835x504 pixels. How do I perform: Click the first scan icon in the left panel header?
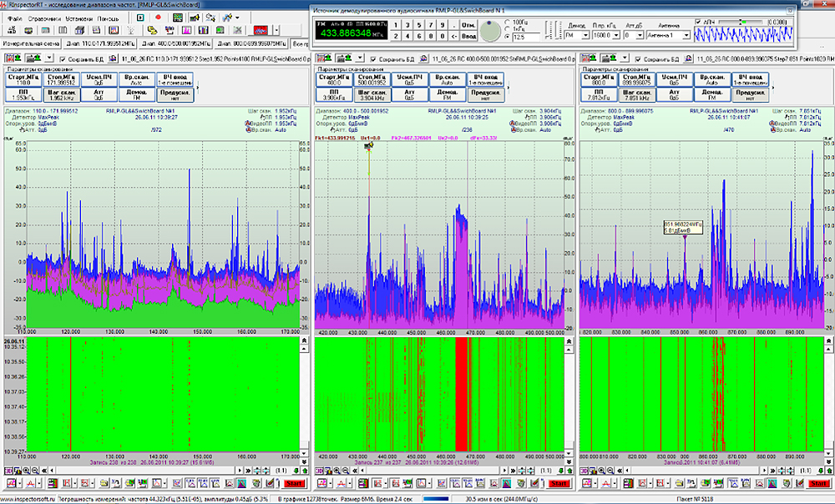pos(11,59)
